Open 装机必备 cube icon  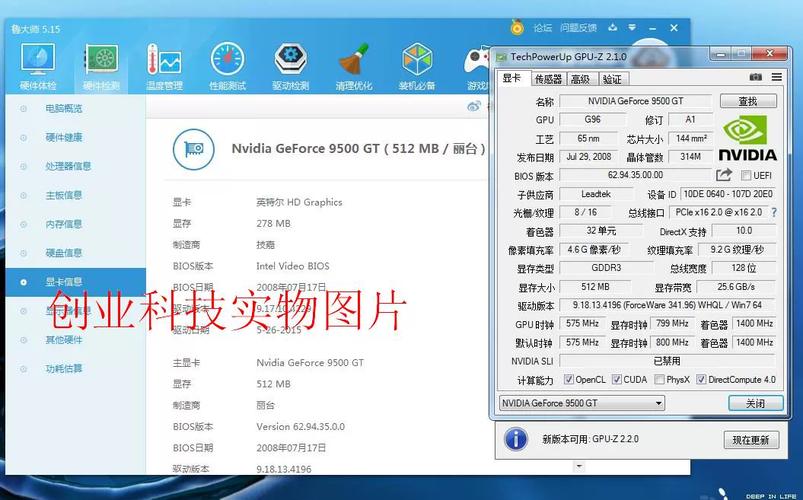click(x=417, y=67)
